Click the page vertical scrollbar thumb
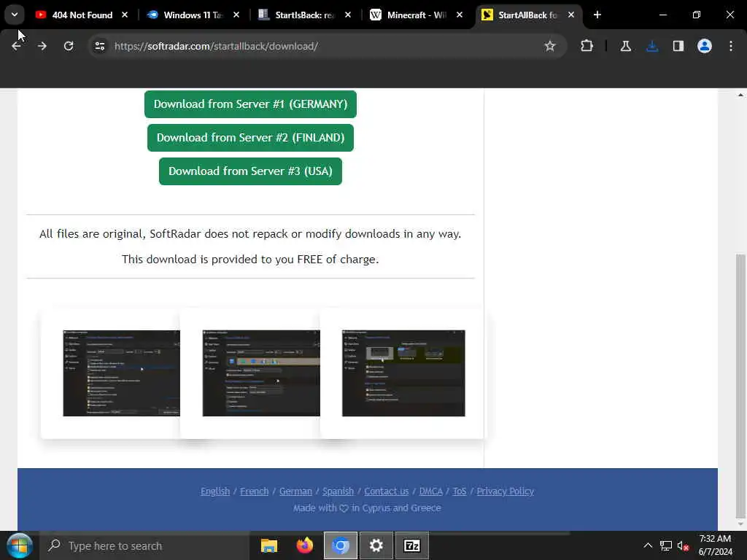This screenshot has width=747, height=560. (740, 386)
